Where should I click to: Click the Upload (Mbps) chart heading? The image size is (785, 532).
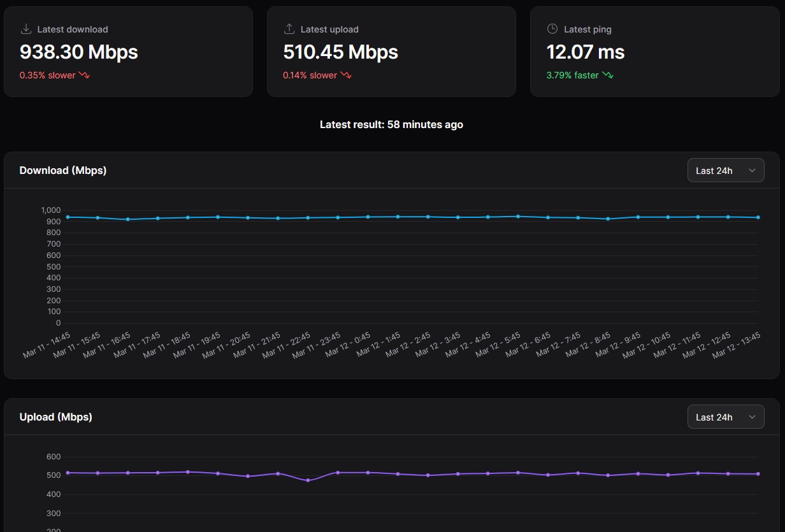(56, 417)
